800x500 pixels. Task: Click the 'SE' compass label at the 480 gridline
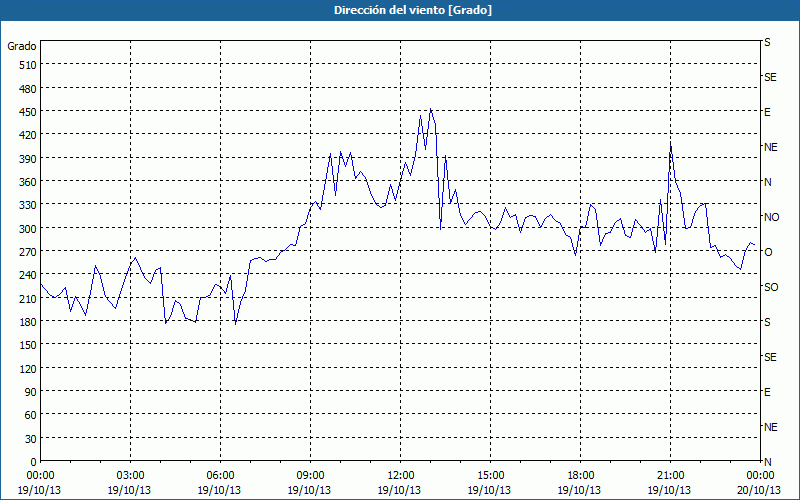(770, 77)
